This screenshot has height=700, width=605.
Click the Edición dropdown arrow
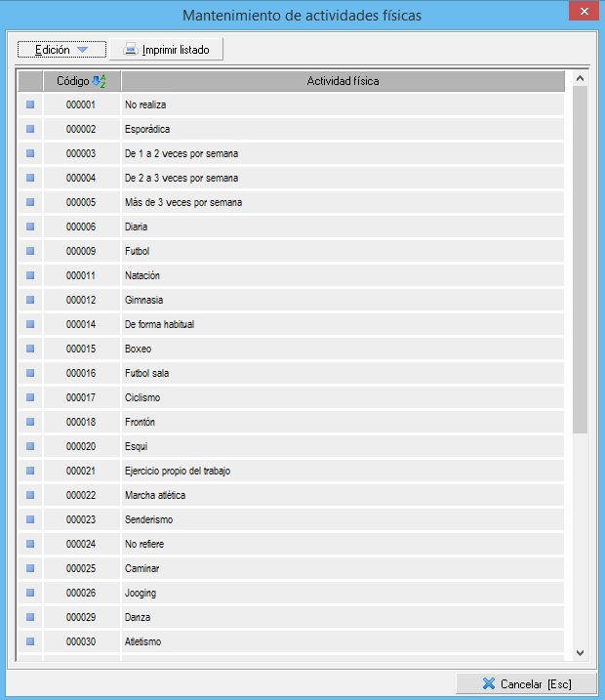(x=83, y=50)
